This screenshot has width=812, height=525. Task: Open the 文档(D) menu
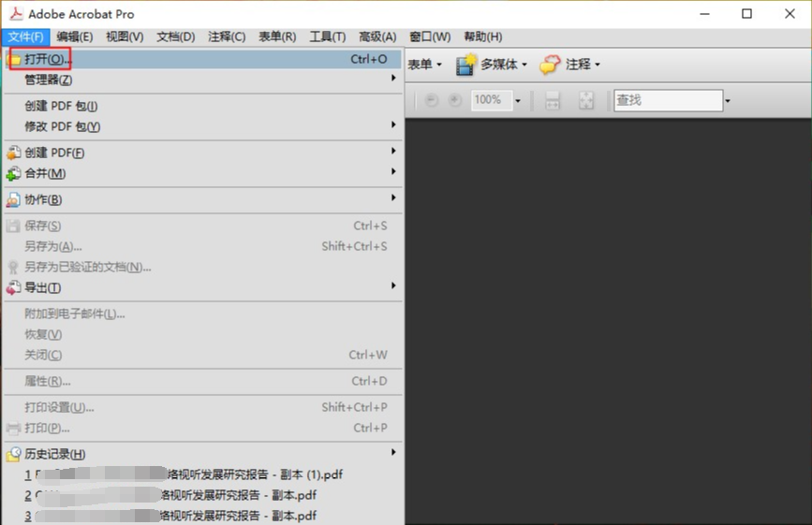[176, 36]
